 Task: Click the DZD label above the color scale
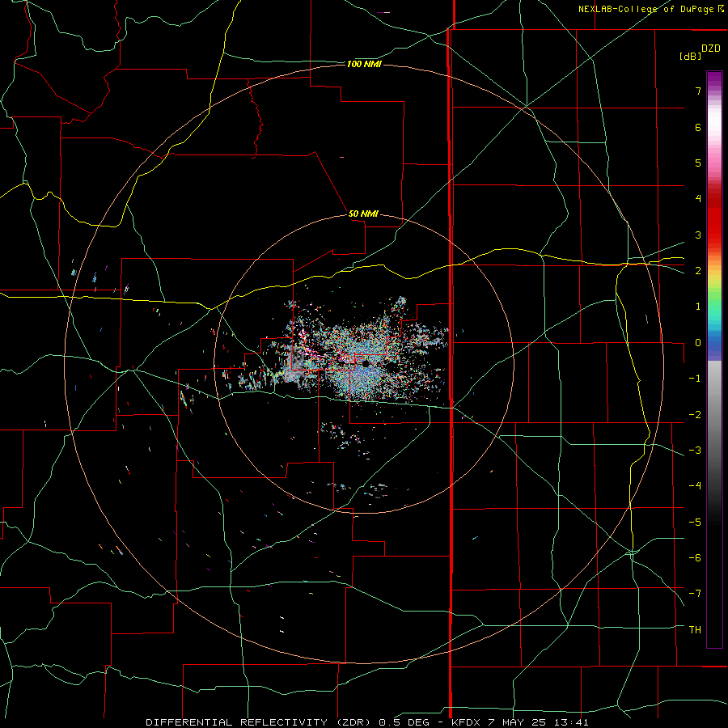tap(711, 49)
